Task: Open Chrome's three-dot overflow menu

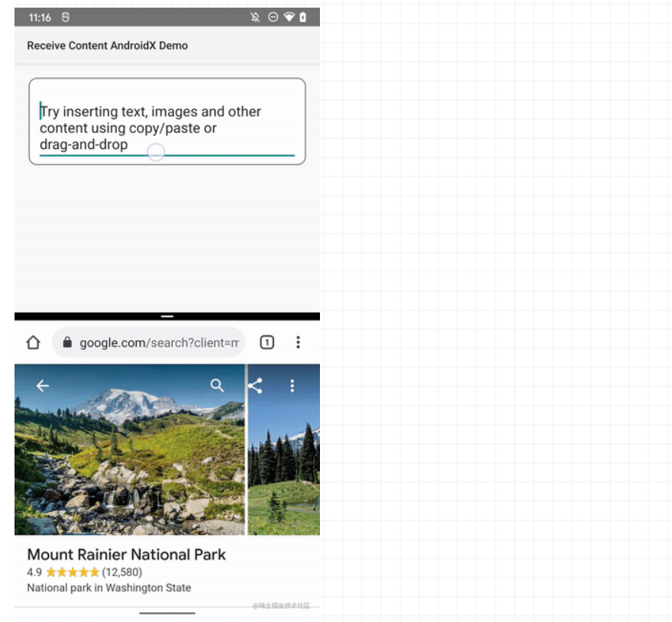Action: 298,342
